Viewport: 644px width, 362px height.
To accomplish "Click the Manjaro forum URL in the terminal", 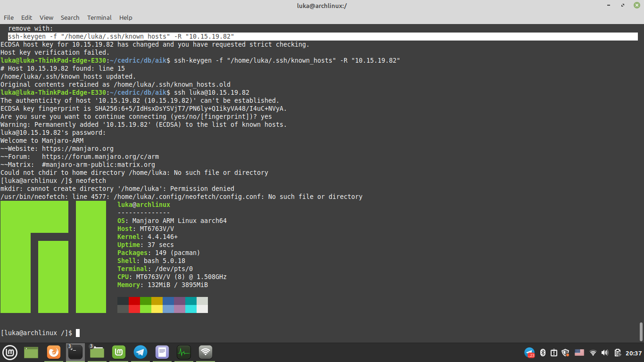I will tap(100, 156).
